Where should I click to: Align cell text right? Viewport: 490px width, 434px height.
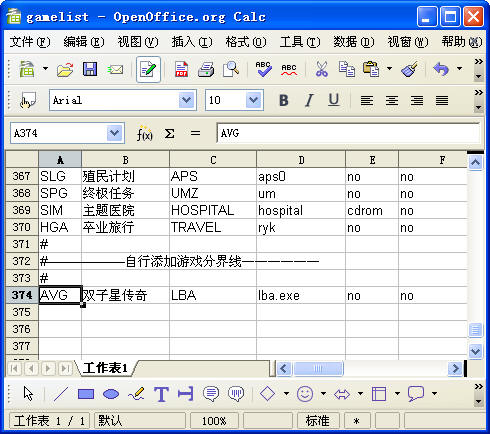point(417,100)
